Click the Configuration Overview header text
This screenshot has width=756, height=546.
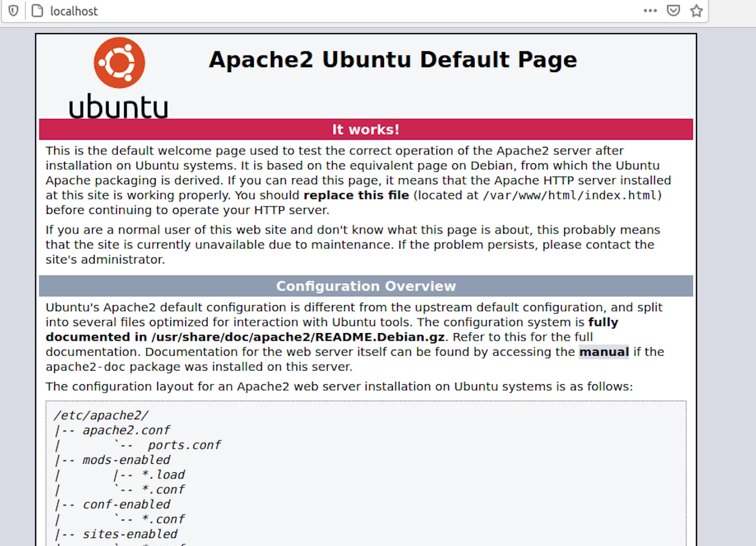[366, 286]
